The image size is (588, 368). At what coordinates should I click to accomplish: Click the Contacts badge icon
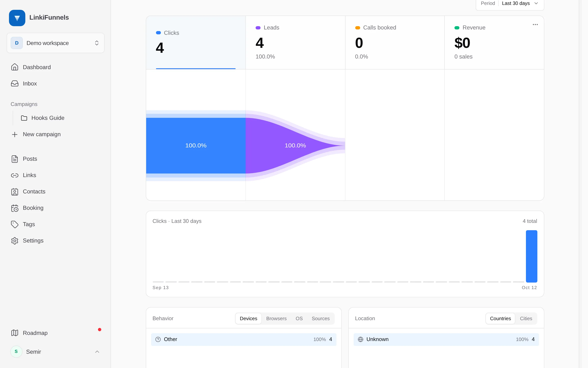(14, 192)
